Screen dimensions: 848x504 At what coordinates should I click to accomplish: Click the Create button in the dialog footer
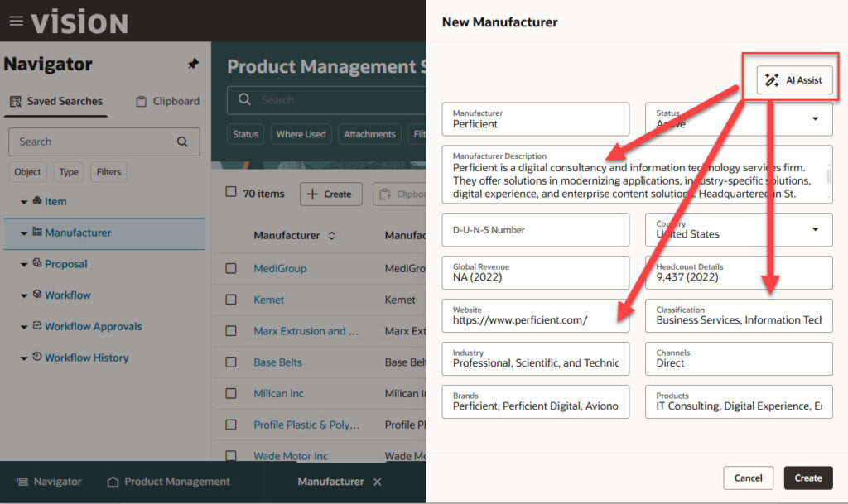(807, 478)
